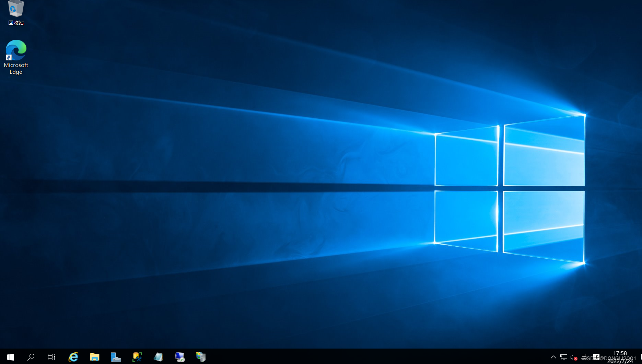Click the muted volume speaker icon
This screenshot has height=364, width=642.
click(574, 357)
